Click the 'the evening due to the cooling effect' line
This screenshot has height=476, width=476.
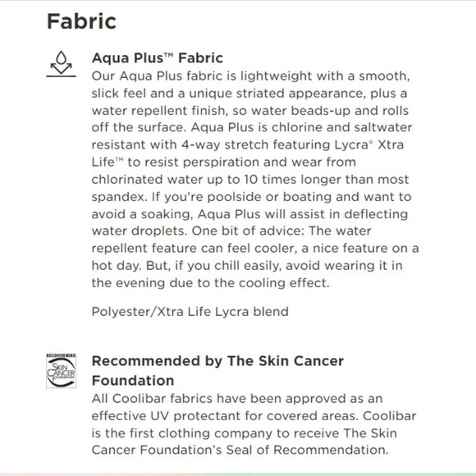[210, 282]
